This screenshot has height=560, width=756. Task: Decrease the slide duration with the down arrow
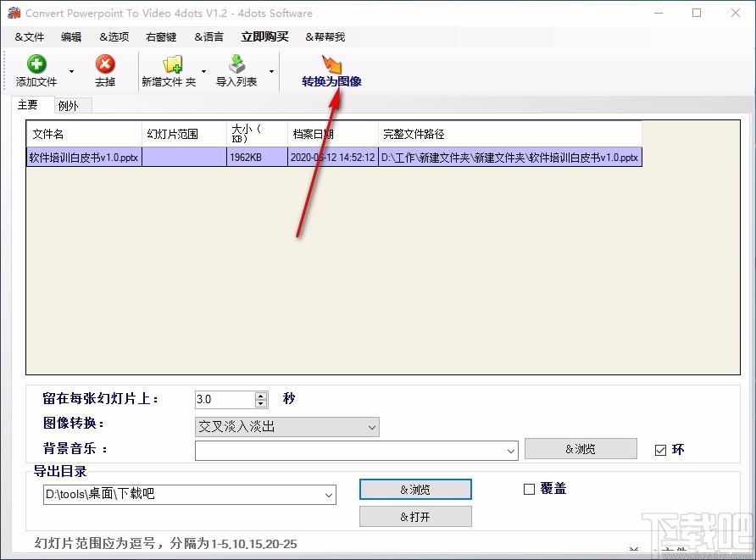pyautogui.click(x=261, y=404)
